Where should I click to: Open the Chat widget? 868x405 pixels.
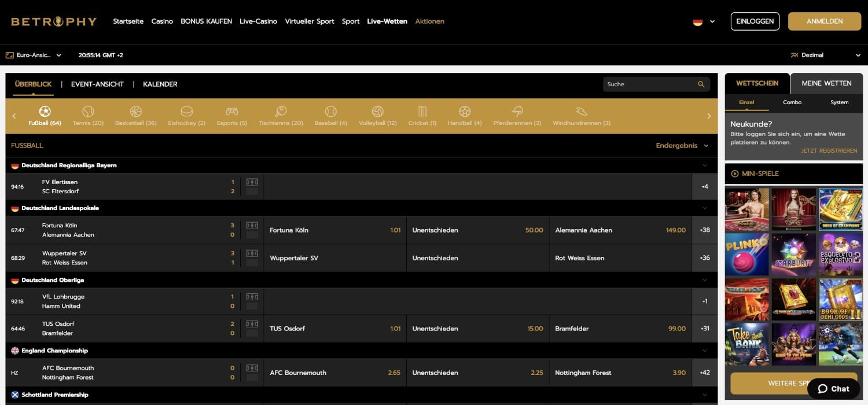pyautogui.click(x=833, y=389)
